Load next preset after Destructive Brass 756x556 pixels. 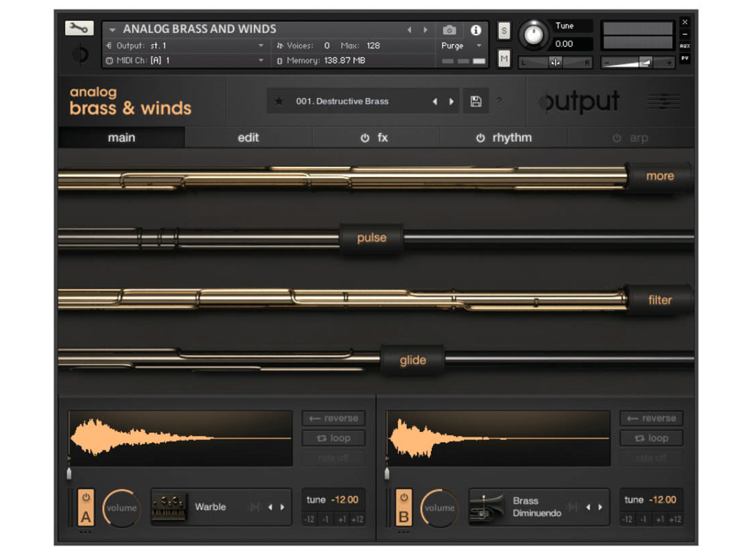click(452, 101)
